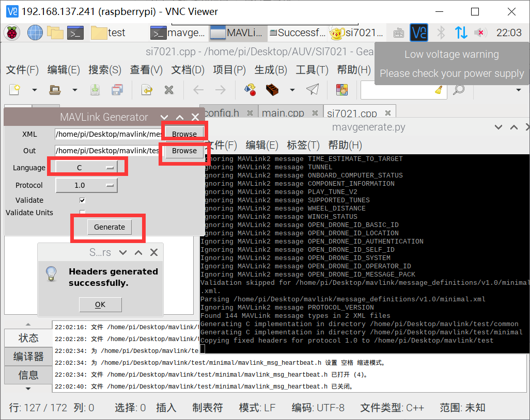Show next message tabs down arrow
Image resolution: width=530 pixels, height=420 pixels.
click(x=28, y=389)
